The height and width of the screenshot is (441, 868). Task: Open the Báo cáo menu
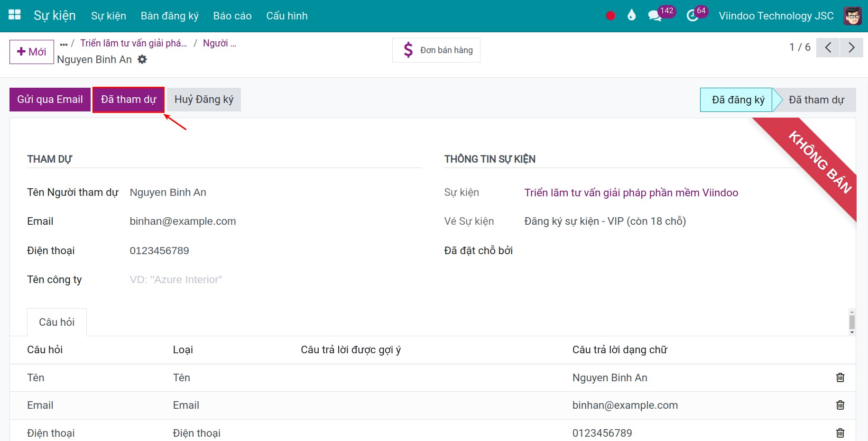pos(232,16)
